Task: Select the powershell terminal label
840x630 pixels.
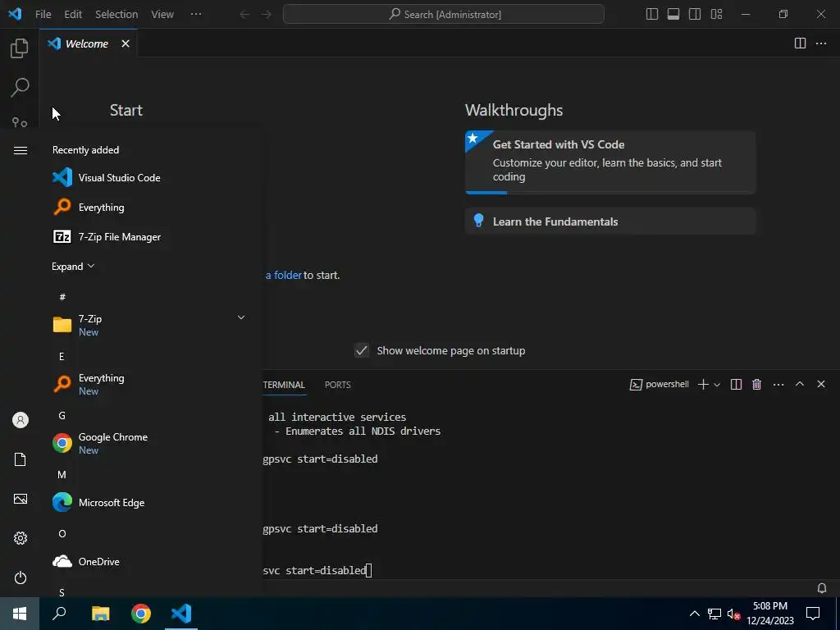Action: point(659,384)
